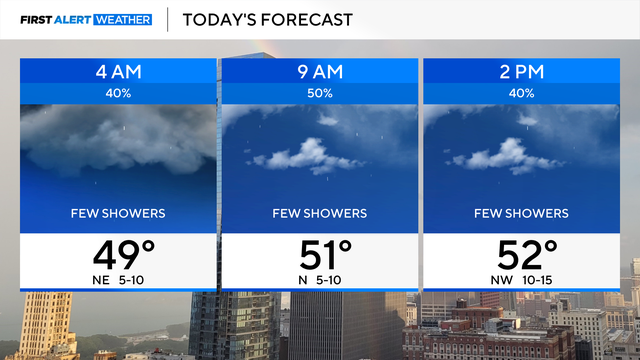Click the 40% chance under 4 AM

pos(118,93)
